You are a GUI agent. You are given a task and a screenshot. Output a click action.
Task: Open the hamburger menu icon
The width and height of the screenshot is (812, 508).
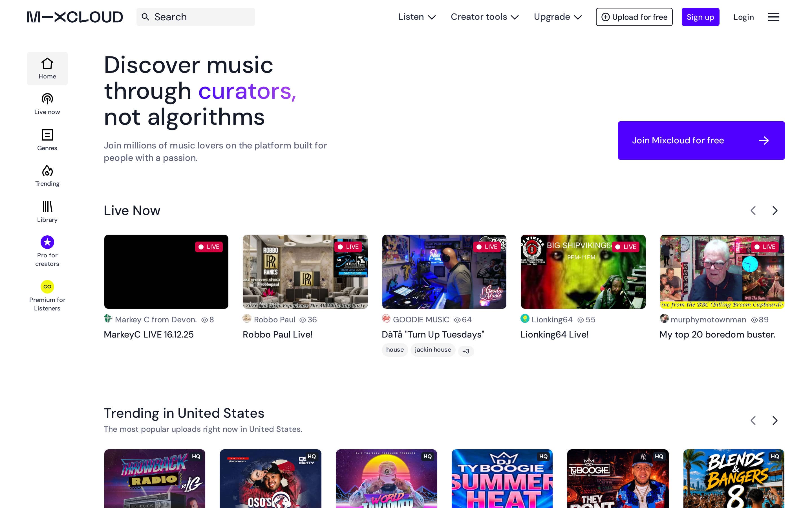click(773, 17)
